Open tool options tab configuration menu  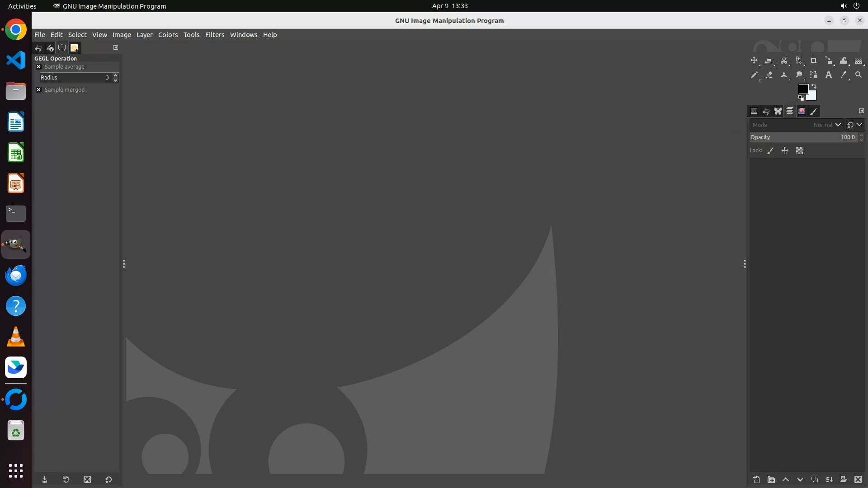[116, 47]
